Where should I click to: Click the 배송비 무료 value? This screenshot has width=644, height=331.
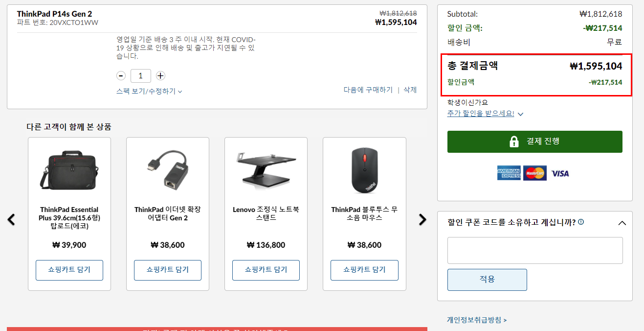click(x=615, y=42)
